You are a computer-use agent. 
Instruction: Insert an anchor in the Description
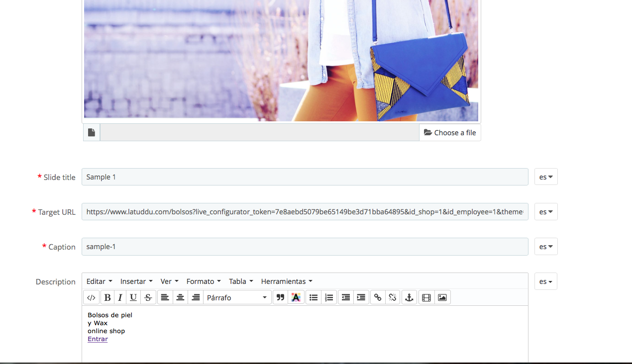tap(409, 297)
